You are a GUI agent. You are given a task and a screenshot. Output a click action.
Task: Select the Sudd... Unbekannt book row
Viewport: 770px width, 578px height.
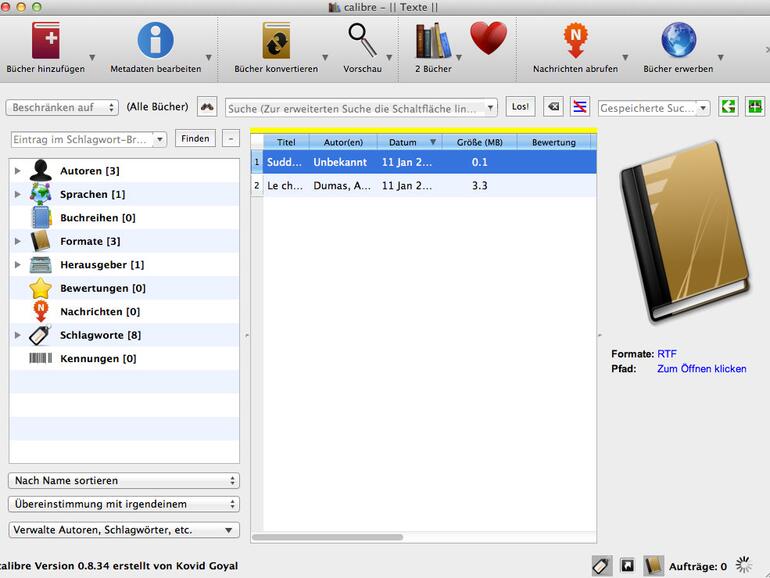423,162
